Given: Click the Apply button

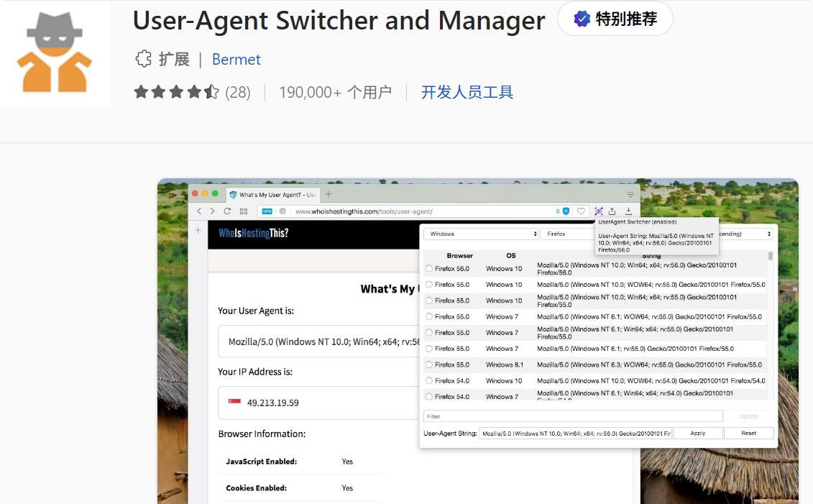Looking at the screenshot, I should click(697, 434).
